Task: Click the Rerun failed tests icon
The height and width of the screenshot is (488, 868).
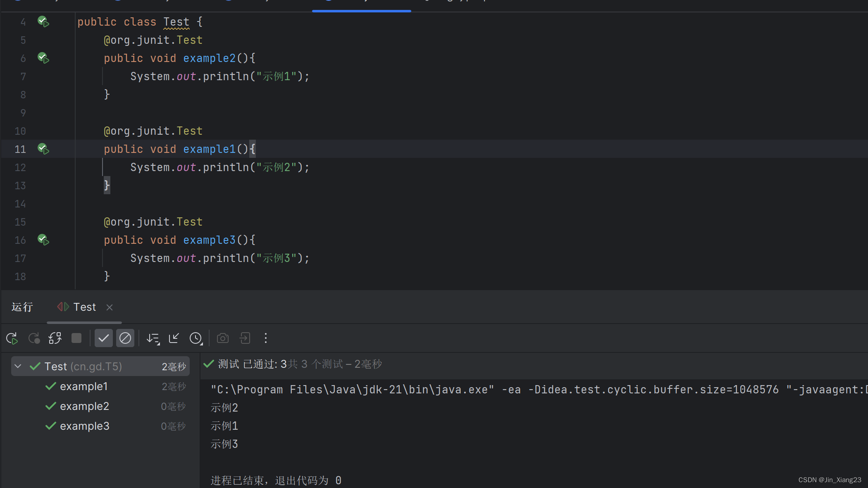Action: coord(34,338)
